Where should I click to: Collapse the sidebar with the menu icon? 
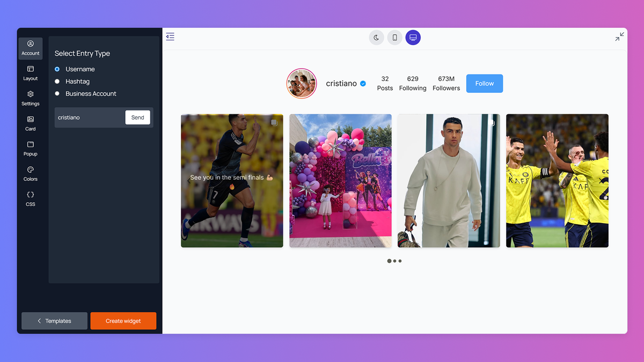click(170, 36)
